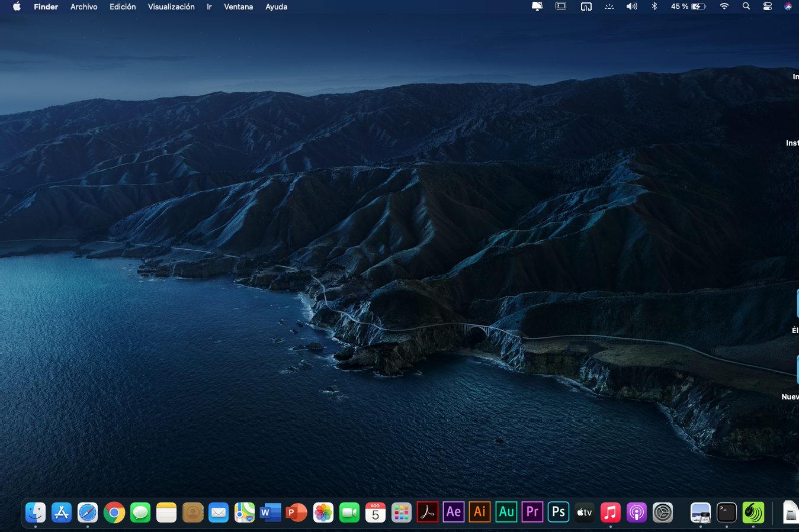The width and height of the screenshot is (799, 532).
Task: Open the Archivo menu
Action: coord(84,7)
